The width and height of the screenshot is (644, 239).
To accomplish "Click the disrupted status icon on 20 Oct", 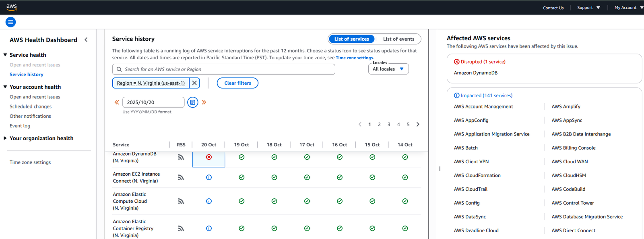I will 209,157.
